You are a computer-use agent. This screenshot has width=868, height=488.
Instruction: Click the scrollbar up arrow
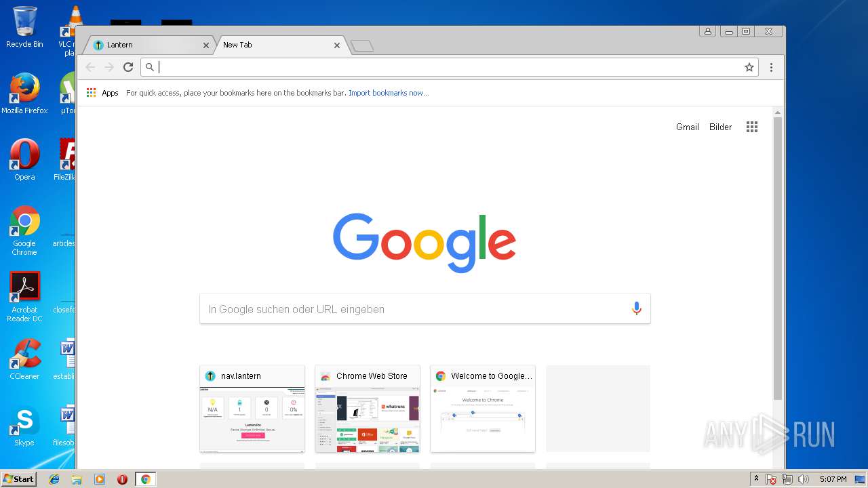pos(778,113)
